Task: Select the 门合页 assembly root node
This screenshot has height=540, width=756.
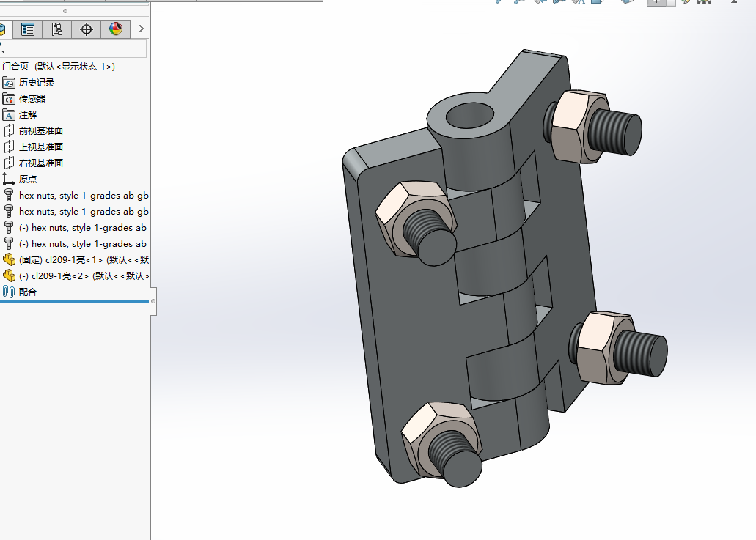Action: (59, 67)
